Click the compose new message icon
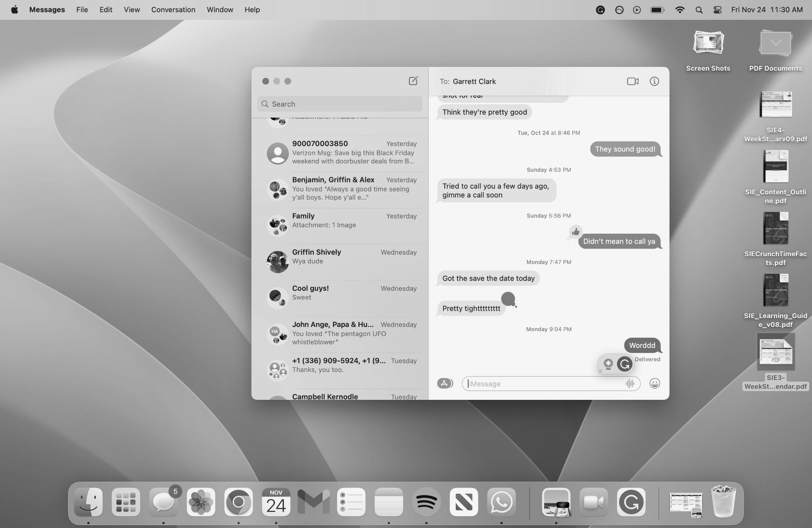The image size is (812, 528). (x=413, y=81)
